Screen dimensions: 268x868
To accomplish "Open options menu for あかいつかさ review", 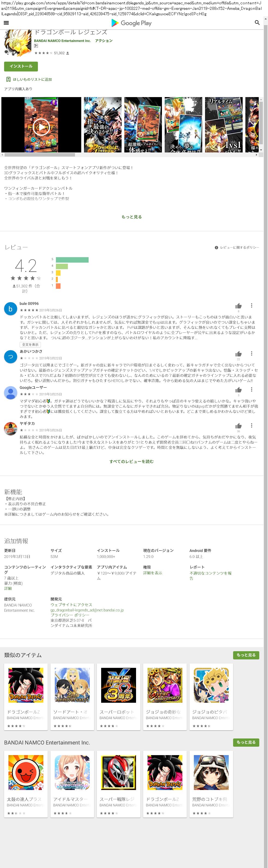I will [251, 353].
